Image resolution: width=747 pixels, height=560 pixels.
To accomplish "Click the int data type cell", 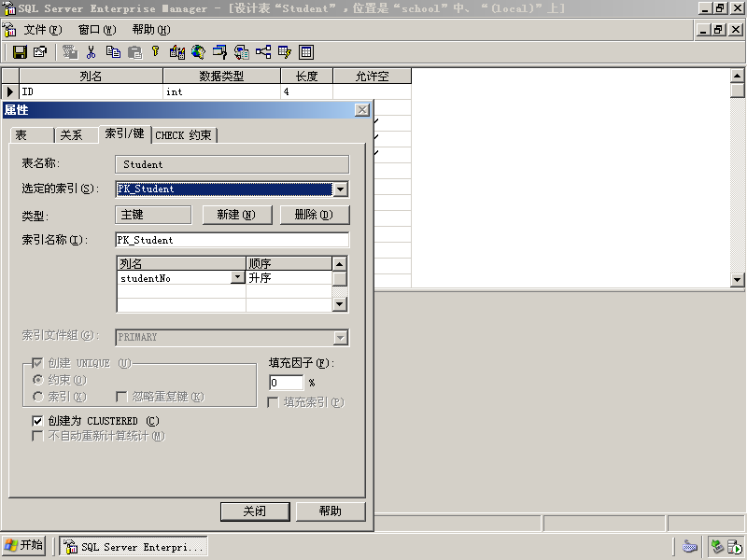I will click(x=221, y=91).
